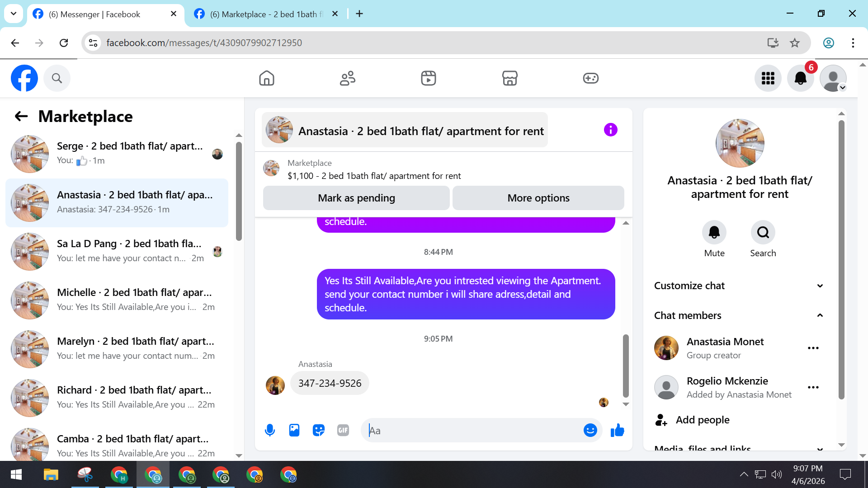
Task: Click the More options button
Action: 538,198
